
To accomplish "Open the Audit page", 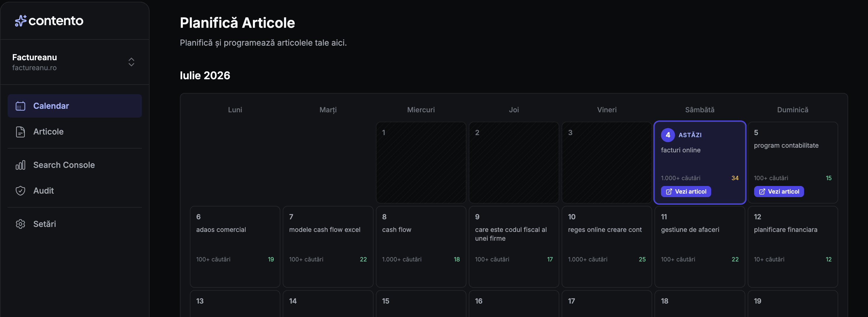I will tap(75, 191).
